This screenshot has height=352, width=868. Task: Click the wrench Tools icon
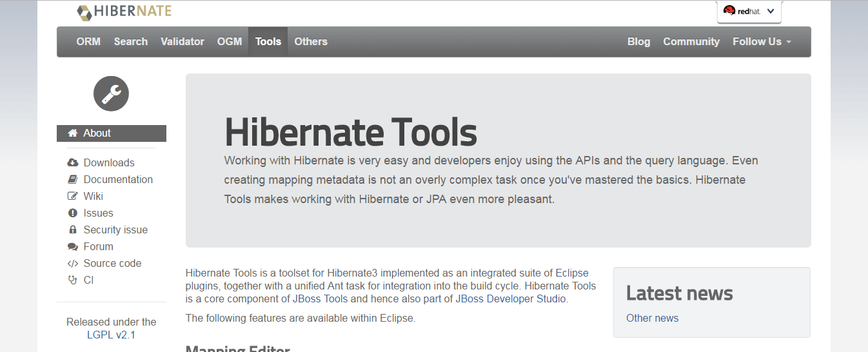click(111, 93)
